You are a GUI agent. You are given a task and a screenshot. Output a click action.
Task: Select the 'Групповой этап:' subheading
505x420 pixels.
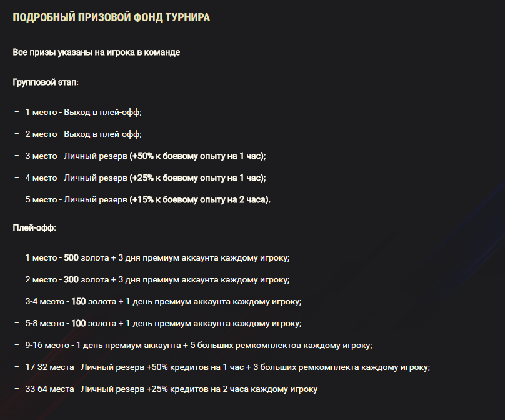click(x=46, y=82)
